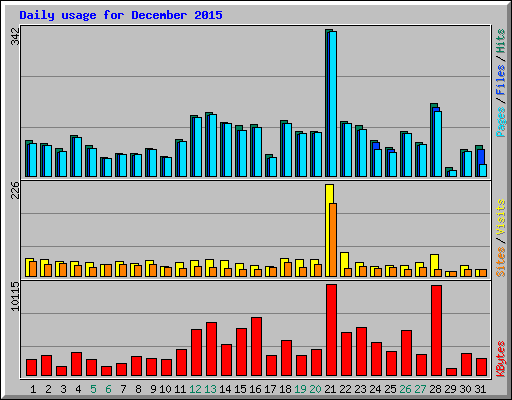Click the red KBytes bar for day 21
The image size is (512, 400).
click(x=331, y=330)
